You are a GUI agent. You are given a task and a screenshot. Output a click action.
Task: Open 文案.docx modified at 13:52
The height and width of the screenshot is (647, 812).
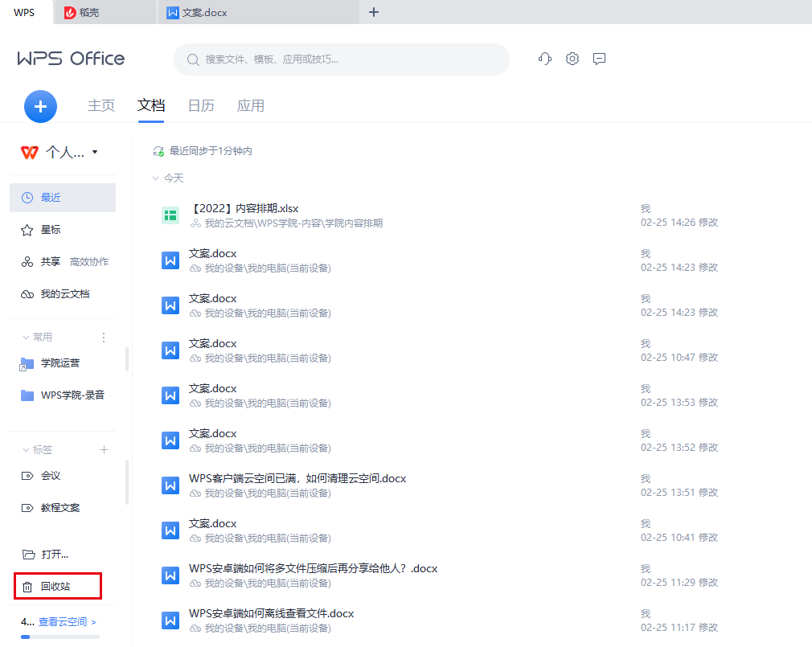212,434
